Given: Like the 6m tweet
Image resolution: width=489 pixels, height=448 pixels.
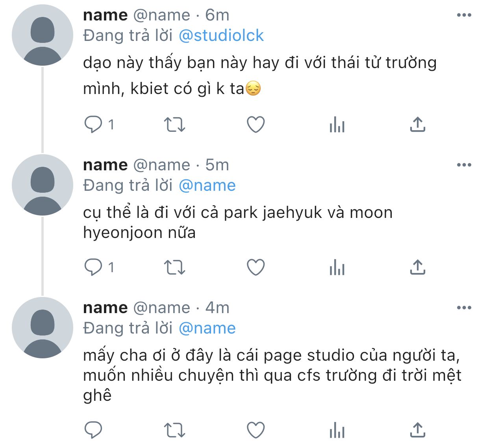Looking at the screenshot, I should 256,125.
